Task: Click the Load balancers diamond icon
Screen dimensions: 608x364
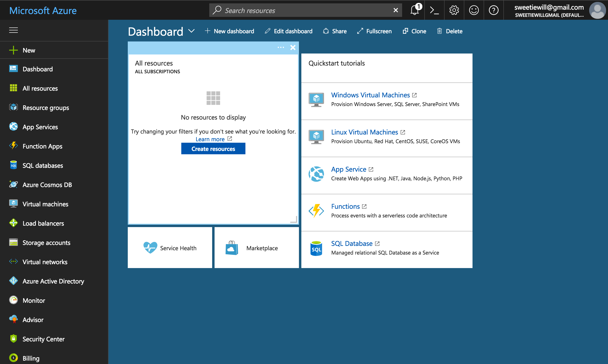Action: tap(14, 223)
